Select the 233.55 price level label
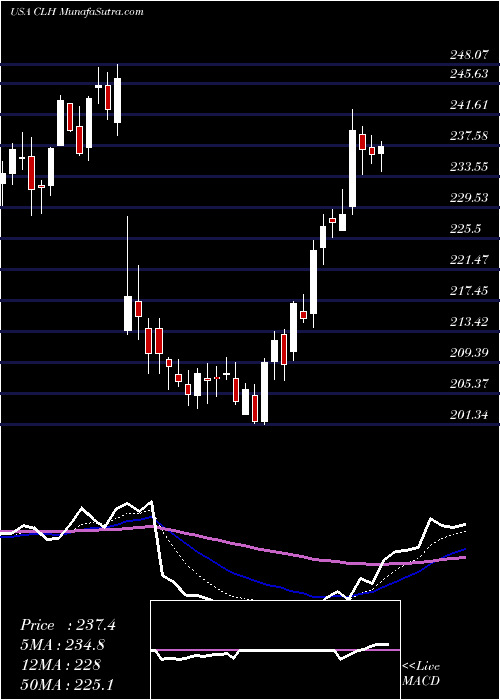 click(468, 167)
